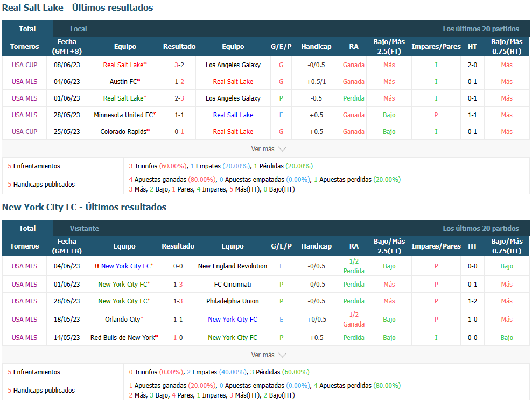Select '3 Triunfos (60.00%)' summary text
The image size is (532, 404).
[x=157, y=166]
